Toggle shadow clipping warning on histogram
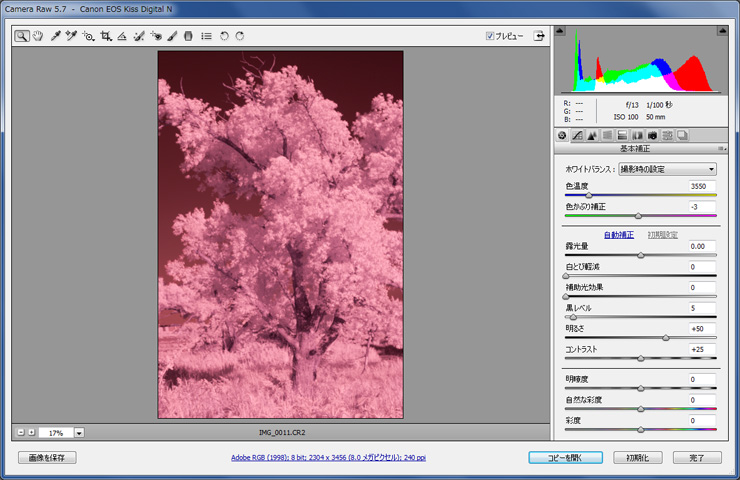This screenshot has height=480, width=740. (560, 32)
